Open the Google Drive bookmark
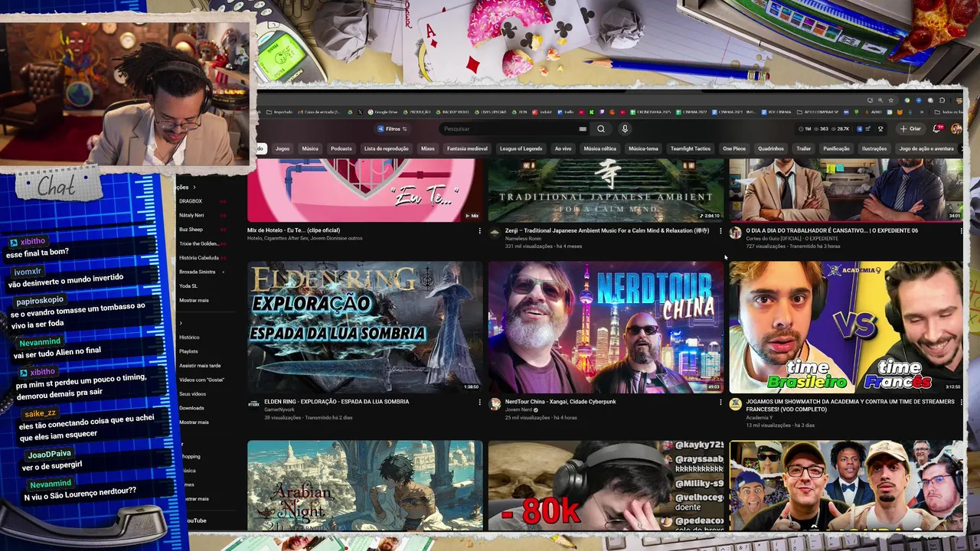 pos(383,112)
